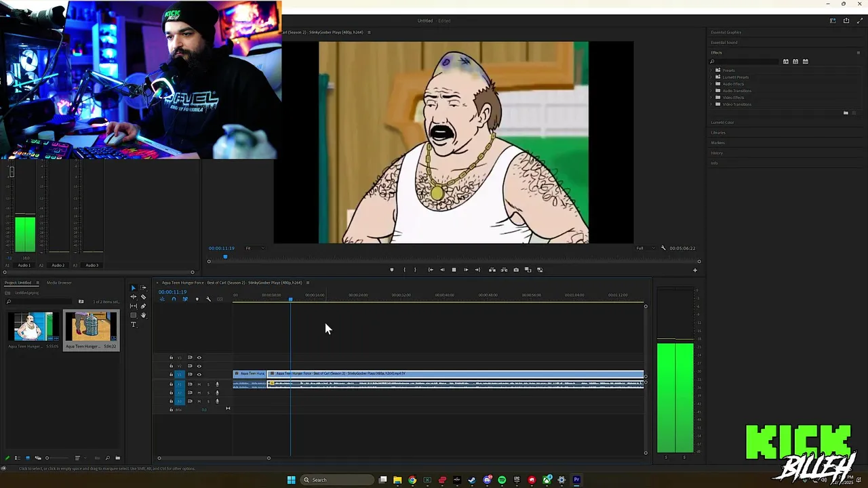Filter effects by Accelerated Effects icon
868x488 pixels.
pos(786,61)
